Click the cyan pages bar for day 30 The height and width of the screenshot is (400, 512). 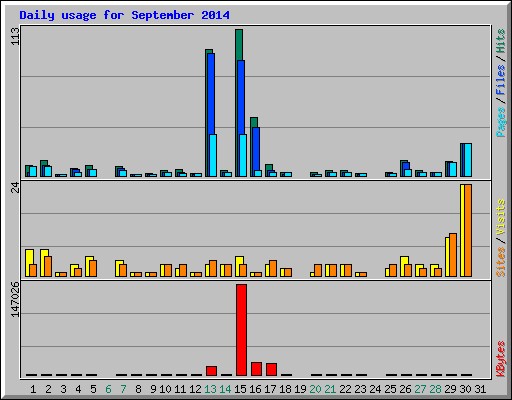click(x=468, y=160)
